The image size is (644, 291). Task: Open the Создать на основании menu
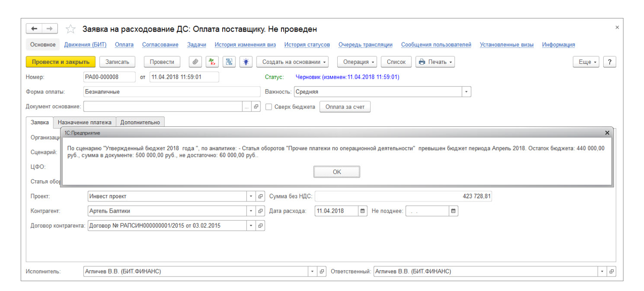[294, 62]
